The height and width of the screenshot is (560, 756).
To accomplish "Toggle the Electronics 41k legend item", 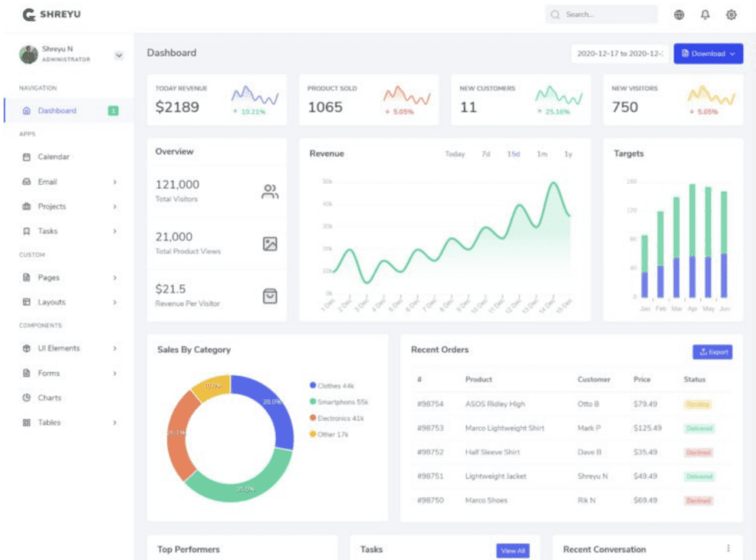I will (x=337, y=418).
